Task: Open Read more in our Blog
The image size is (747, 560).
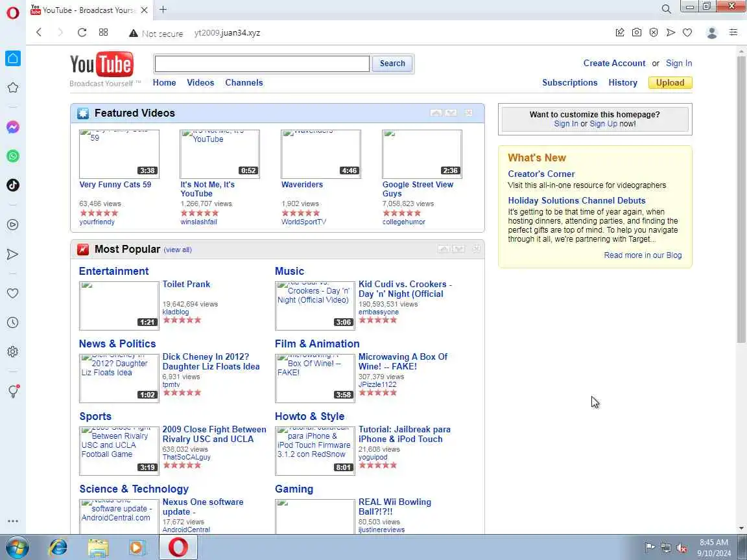Action: (x=643, y=255)
